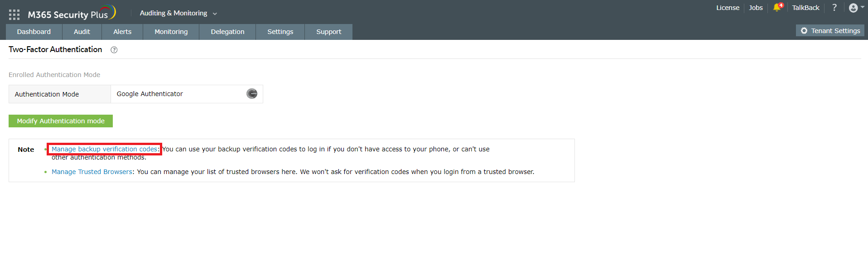
Task: Expand the dropdown arrow beside the user avatar
Action: pos(863,7)
